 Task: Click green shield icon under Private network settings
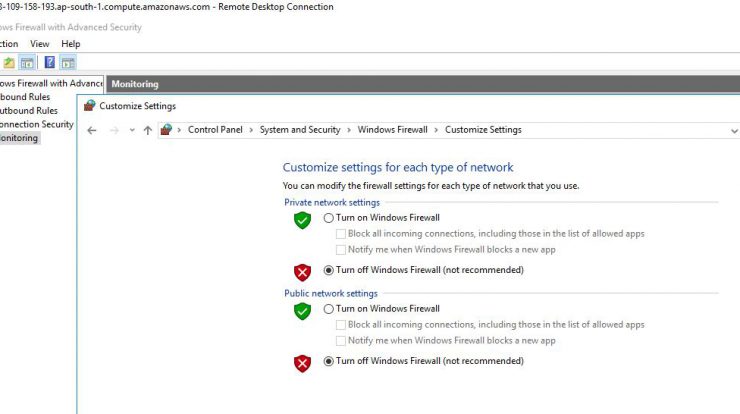(x=303, y=220)
